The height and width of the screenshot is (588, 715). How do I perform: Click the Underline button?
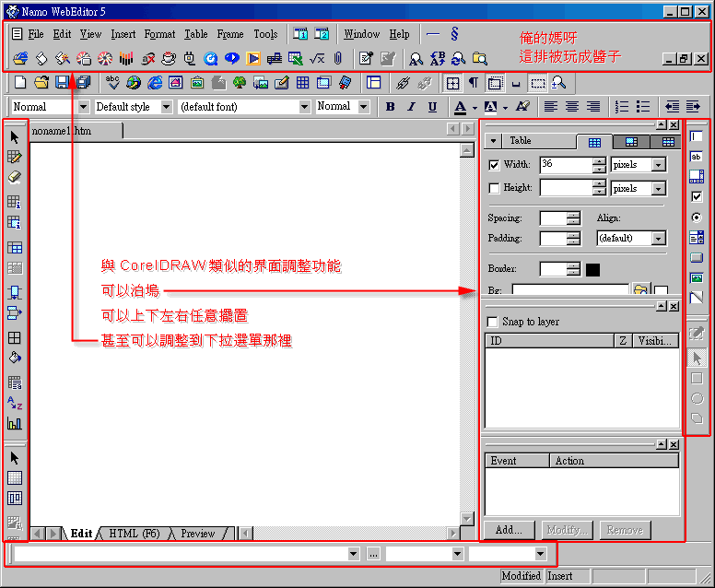tap(432, 107)
